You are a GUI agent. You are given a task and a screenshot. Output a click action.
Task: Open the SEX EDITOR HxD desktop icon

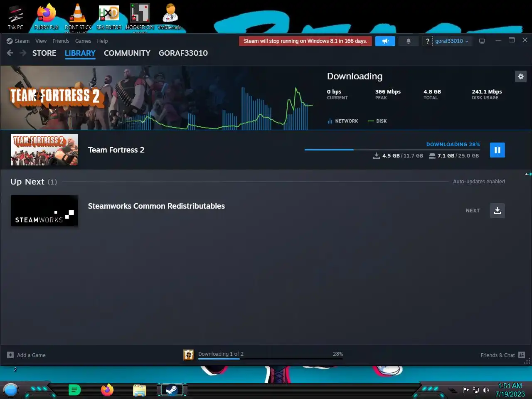pyautogui.click(x=109, y=17)
